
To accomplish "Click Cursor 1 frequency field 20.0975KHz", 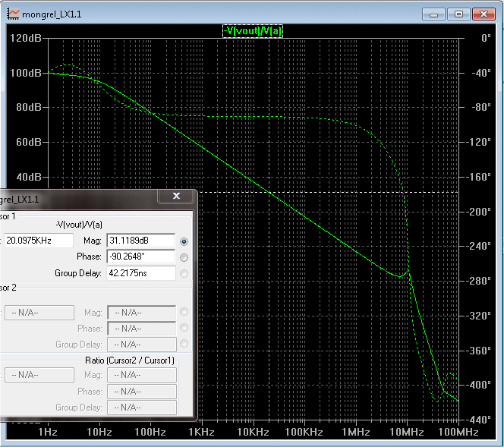I will [39, 241].
